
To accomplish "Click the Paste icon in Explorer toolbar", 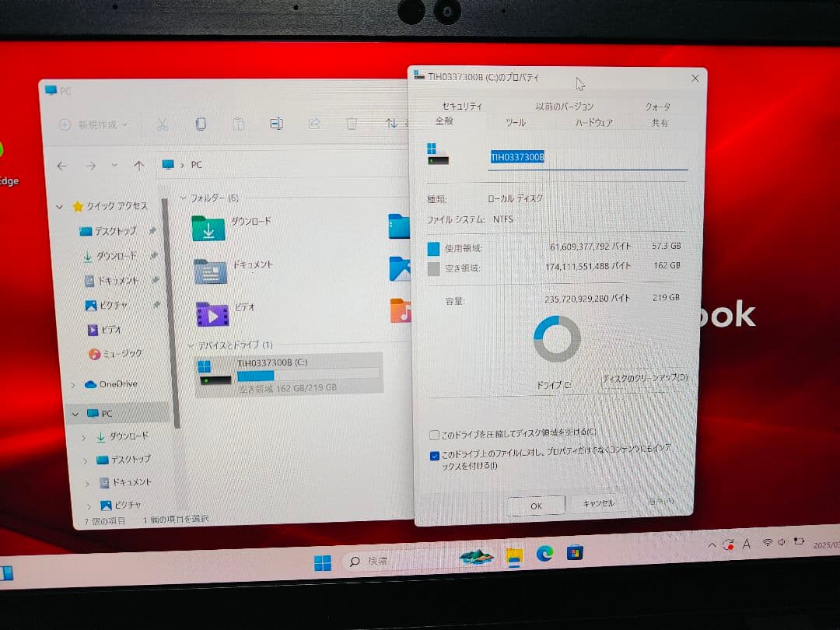I will (239, 124).
